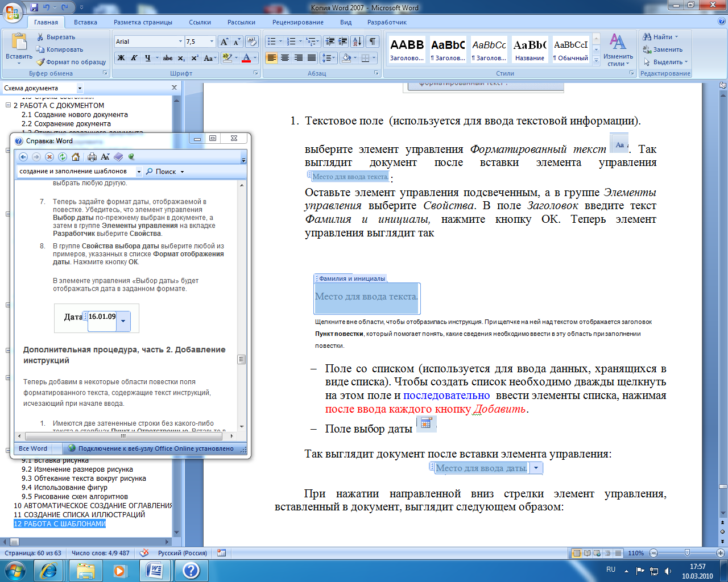Justify the text alignment
Image resolution: width=728 pixels, height=582 pixels.
coord(312,58)
